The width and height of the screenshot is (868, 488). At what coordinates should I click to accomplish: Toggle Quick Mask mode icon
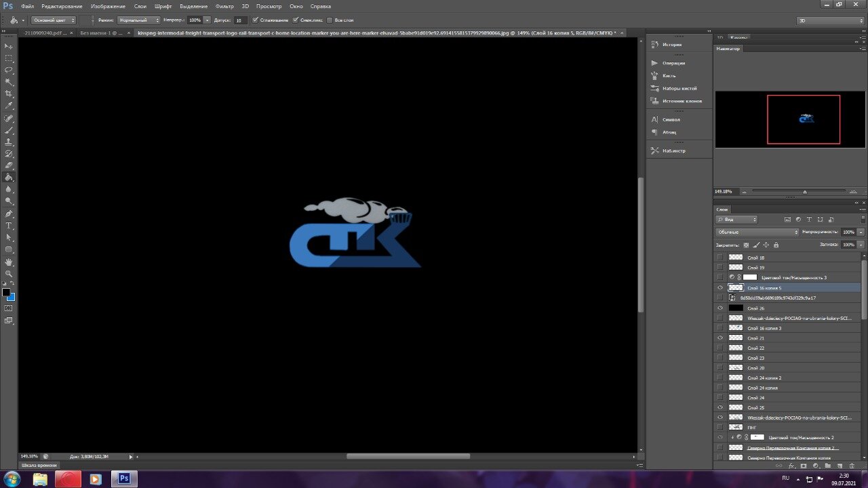click(x=9, y=308)
